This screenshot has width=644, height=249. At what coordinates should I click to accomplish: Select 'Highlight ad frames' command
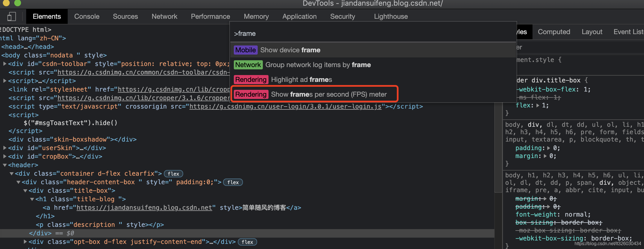(373, 80)
